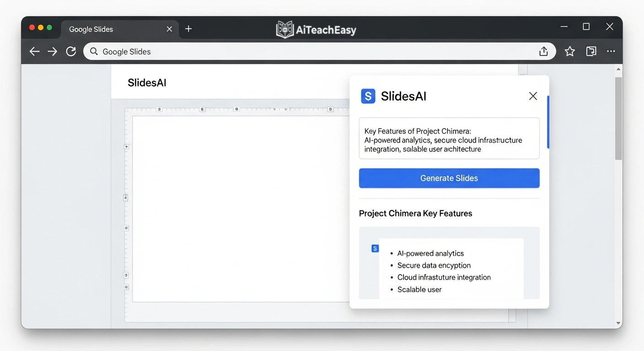
Task: Click the tab overview icon
Action: pyautogui.click(x=591, y=52)
